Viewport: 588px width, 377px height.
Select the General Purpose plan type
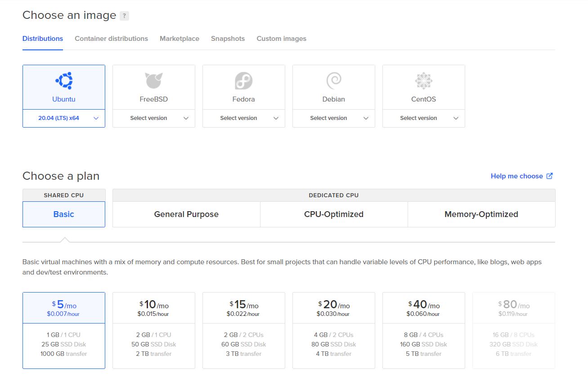click(x=186, y=214)
